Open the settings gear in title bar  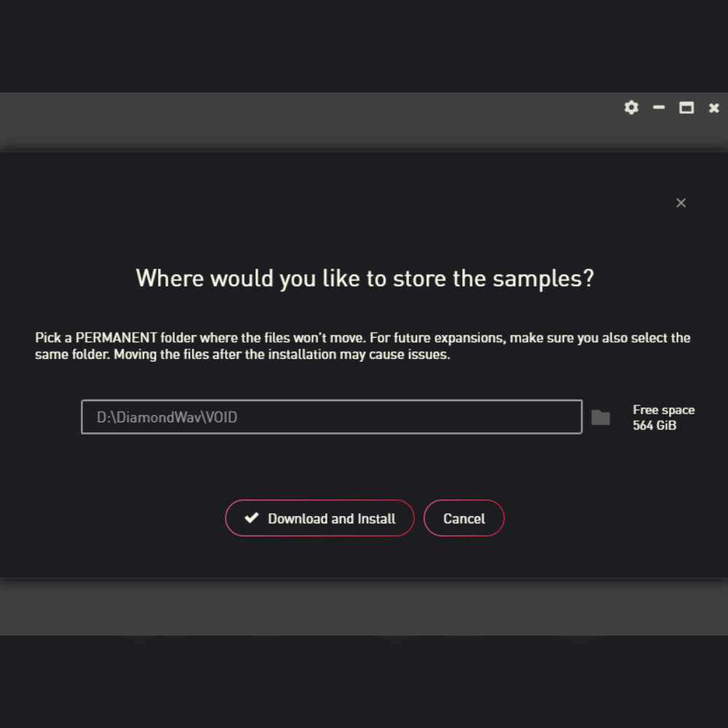(631, 108)
